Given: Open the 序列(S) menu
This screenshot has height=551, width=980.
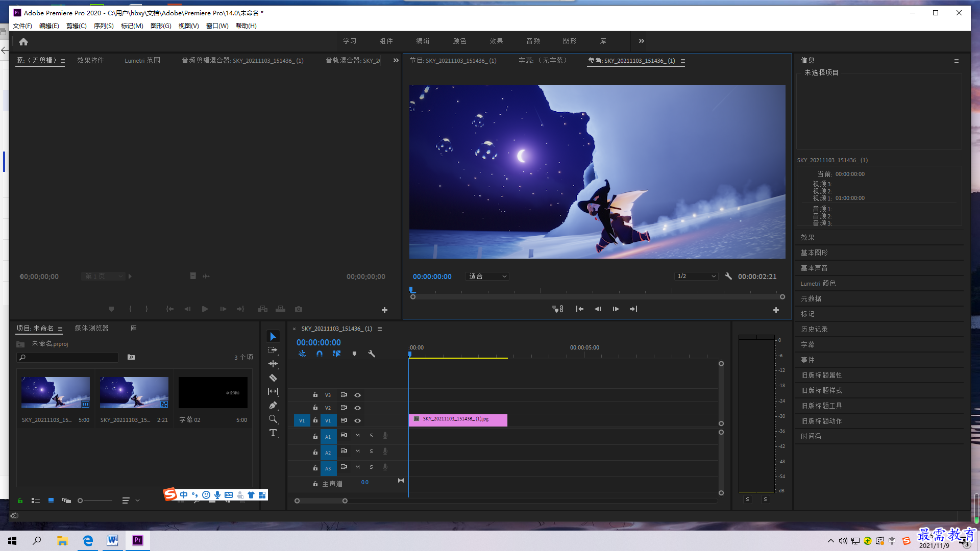Looking at the screenshot, I should 104,26.
